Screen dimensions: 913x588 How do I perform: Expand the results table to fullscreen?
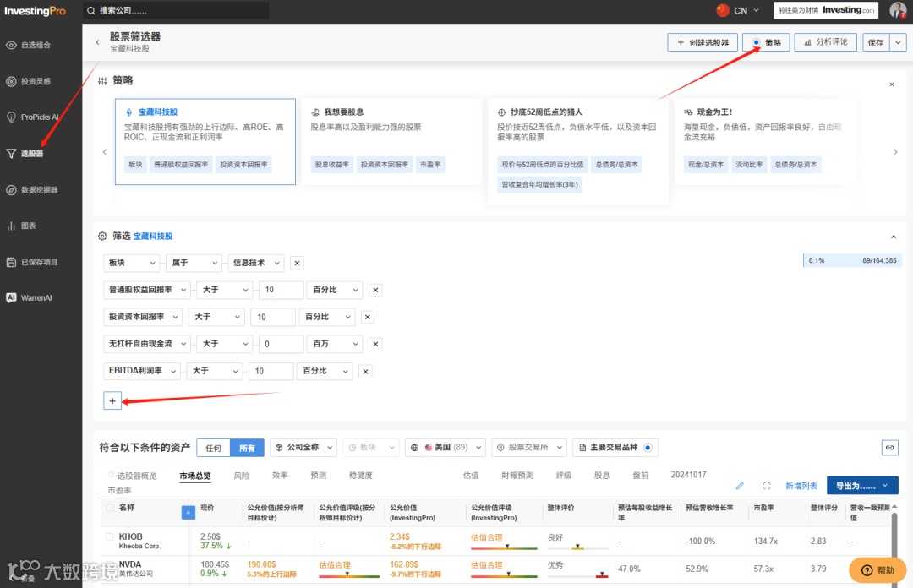click(767, 486)
